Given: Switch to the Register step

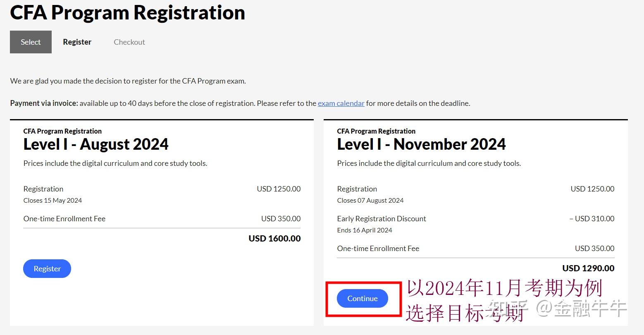Looking at the screenshot, I should 77,42.
